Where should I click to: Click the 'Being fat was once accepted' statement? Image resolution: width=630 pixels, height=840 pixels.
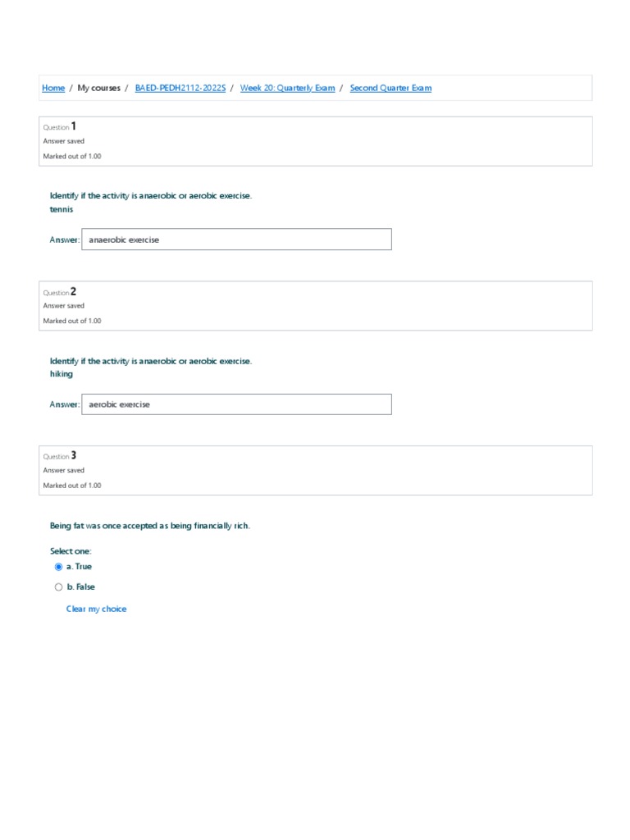pyautogui.click(x=150, y=526)
